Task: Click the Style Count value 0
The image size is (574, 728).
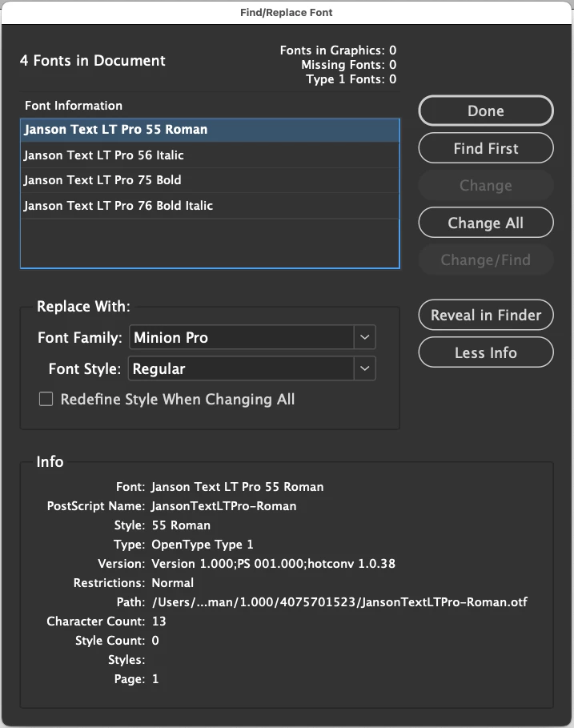Action: click(155, 640)
